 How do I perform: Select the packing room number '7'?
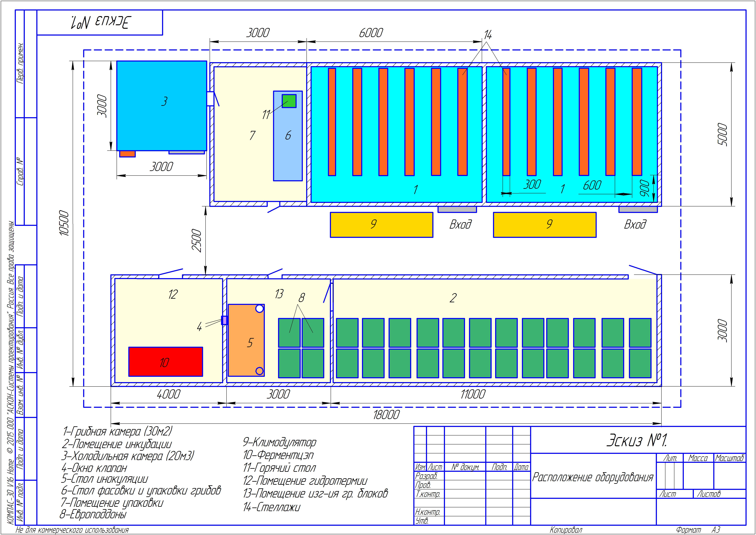coord(252,135)
